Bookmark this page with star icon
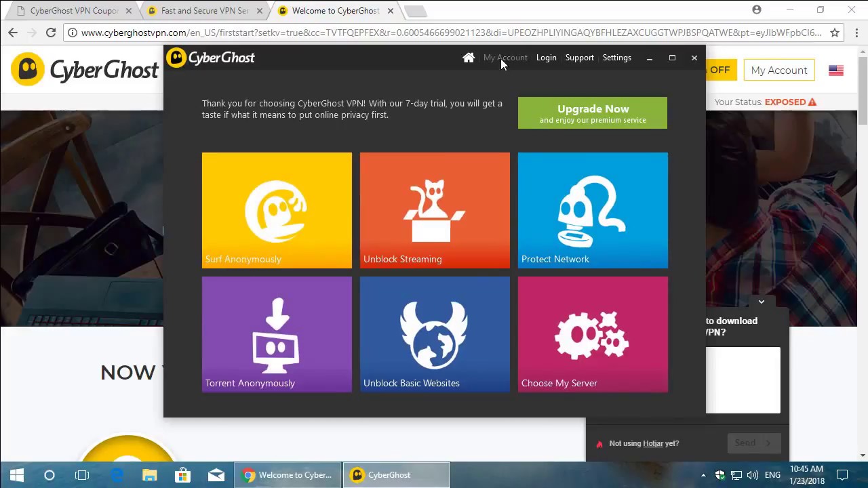868x488 pixels. (x=835, y=33)
